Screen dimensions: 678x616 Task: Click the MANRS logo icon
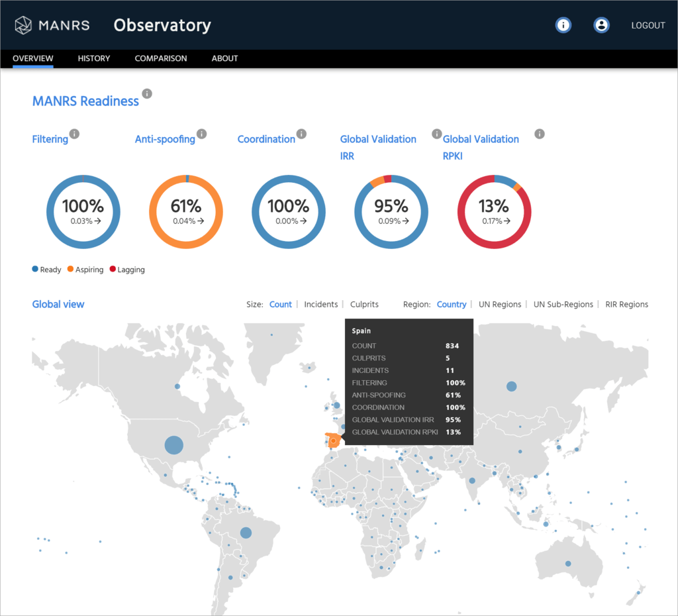pyautogui.click(x=23, y=25)
